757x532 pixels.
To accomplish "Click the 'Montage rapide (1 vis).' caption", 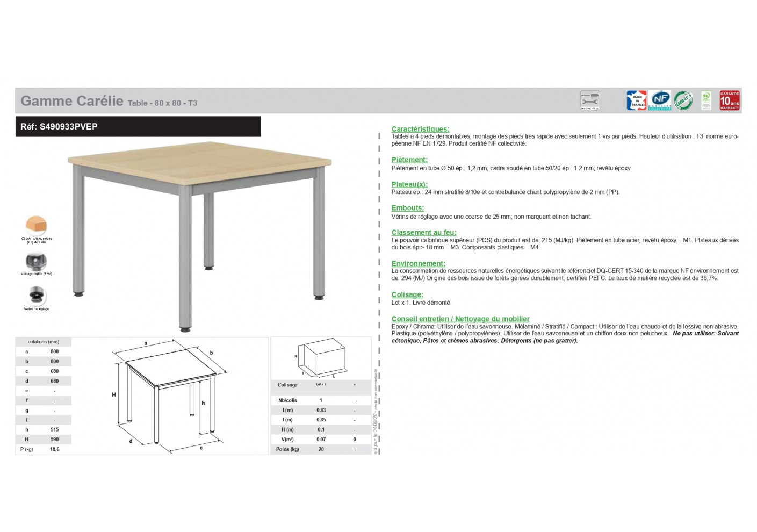I will [x=37, y=274].
